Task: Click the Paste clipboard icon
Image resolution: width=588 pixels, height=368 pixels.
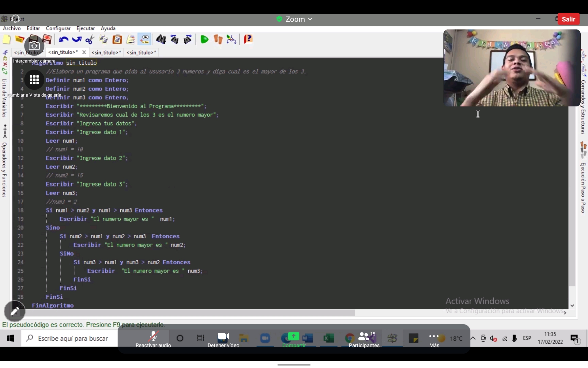Action: click(x=117, y=40)
